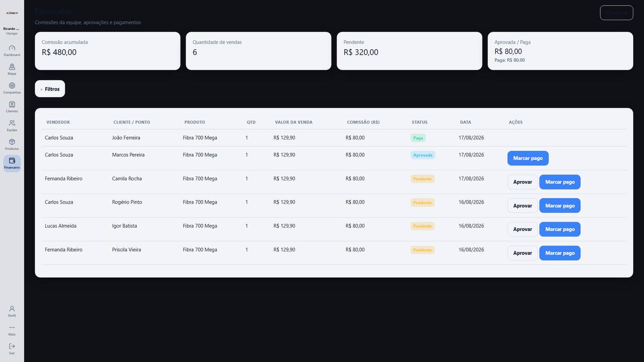Approve Rogério Pinto commission
The height and width of the screenshot is (362, 644).
click(522, 206)
